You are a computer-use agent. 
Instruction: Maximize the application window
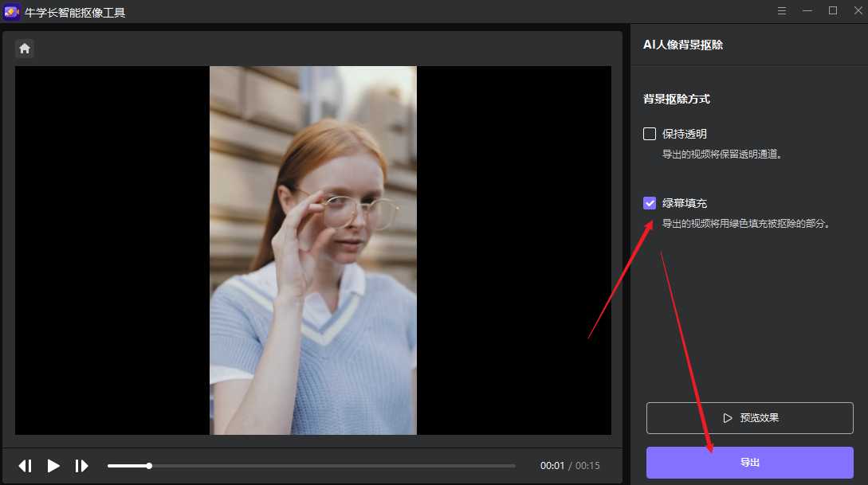pyautogui.click(x=833, y=11)
